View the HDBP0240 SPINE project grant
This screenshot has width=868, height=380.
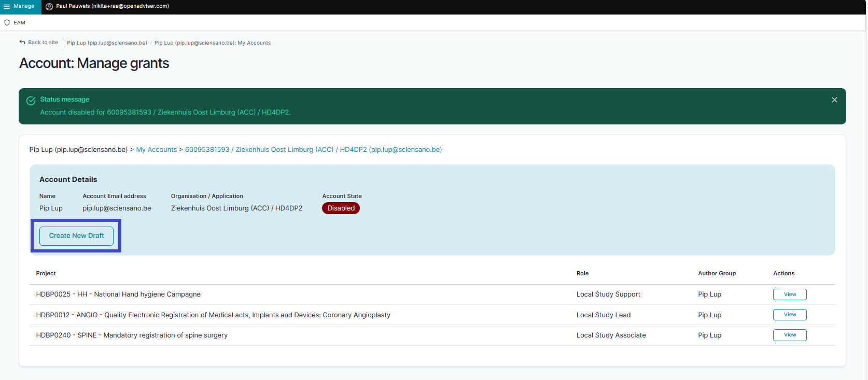(x=789, y=335)
